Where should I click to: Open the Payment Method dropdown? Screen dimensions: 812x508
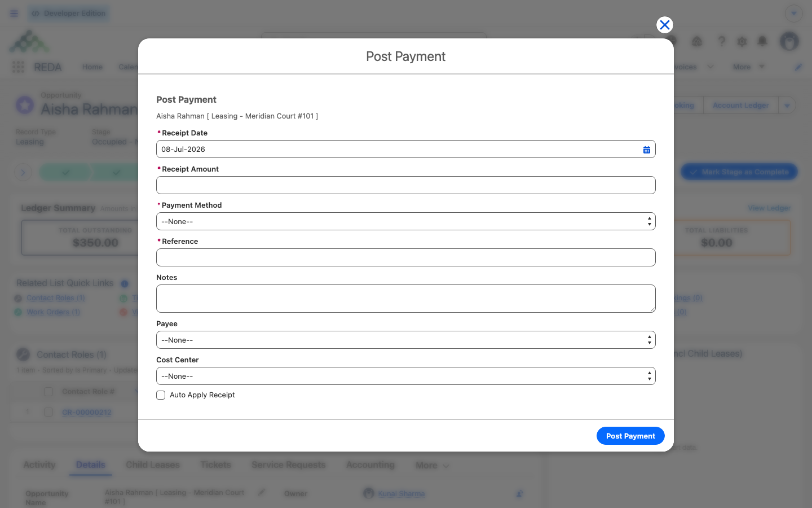click(405, 221)
